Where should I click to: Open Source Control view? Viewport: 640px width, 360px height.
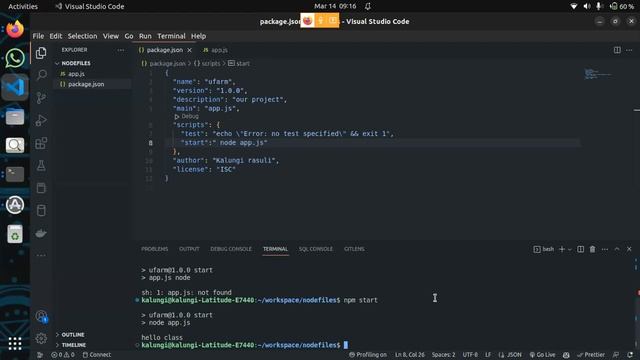pyautogui.click(x=41, y=98)
